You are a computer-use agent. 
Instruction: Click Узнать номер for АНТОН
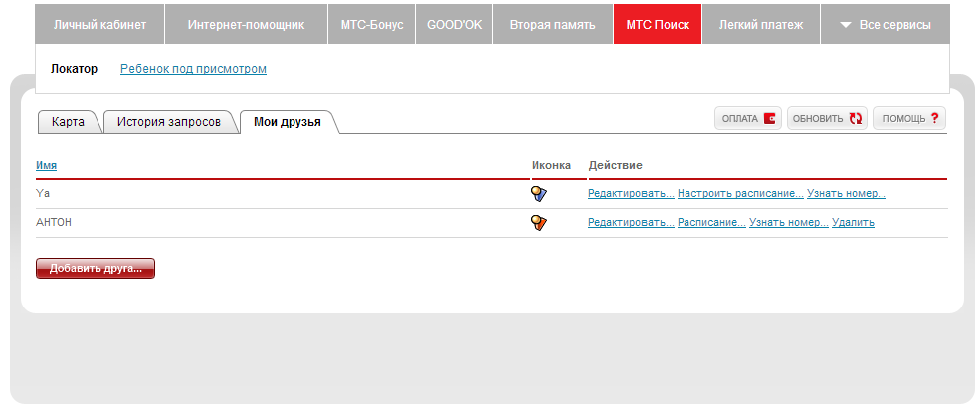coord(789,222)
